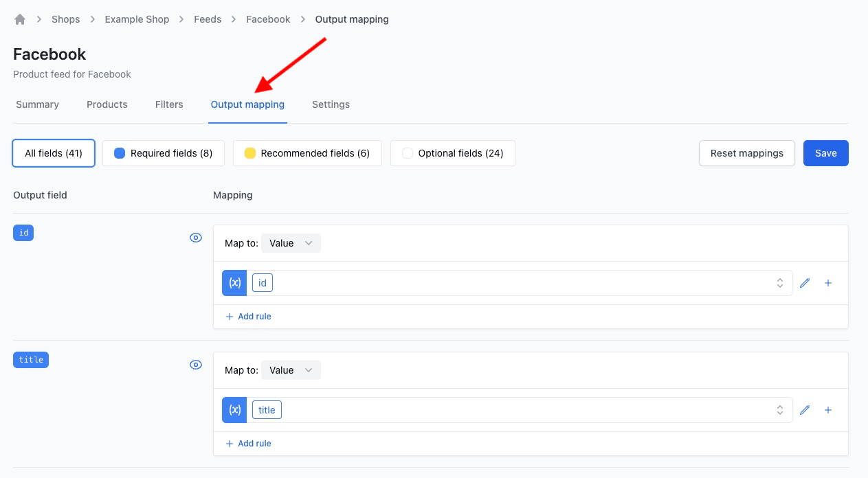The image size is (868, 478).
Task: Click the pencil edit icon for title mapping
Action: click(x=805, y=410)
